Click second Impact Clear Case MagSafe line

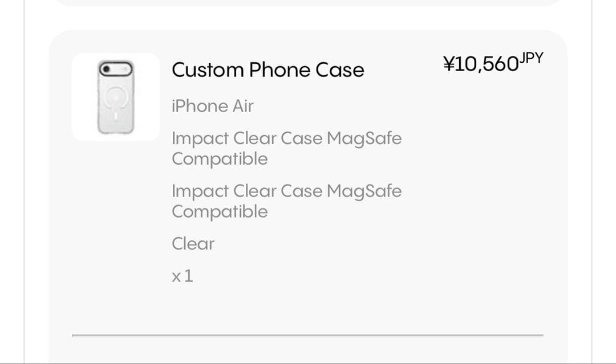pos(286,201)
